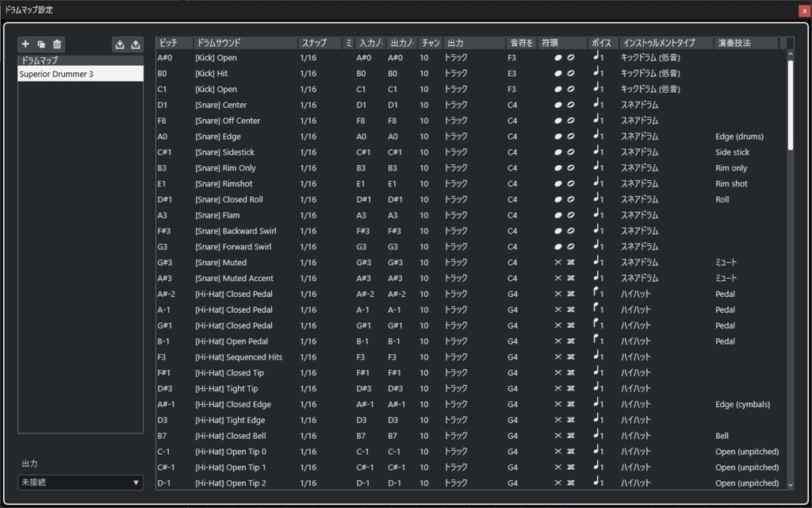Click the trash icon to remove drum map
Image resolution: width=812 pixels, height=508 pixels.
(57, 44)
